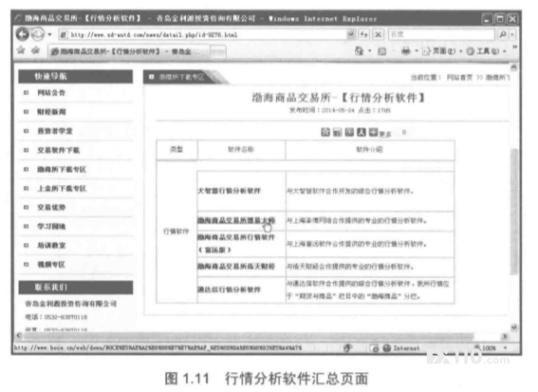Open 财经新闻 in the sidebar
The width and height of the screenshot is (538, 392).
[x=51, y=112]
